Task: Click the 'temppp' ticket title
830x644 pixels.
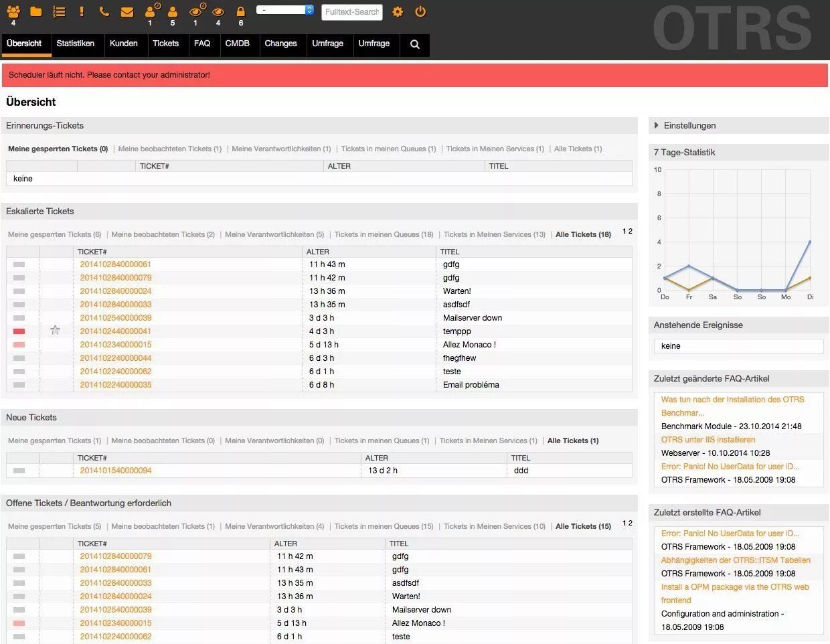Action: [457, 331]
